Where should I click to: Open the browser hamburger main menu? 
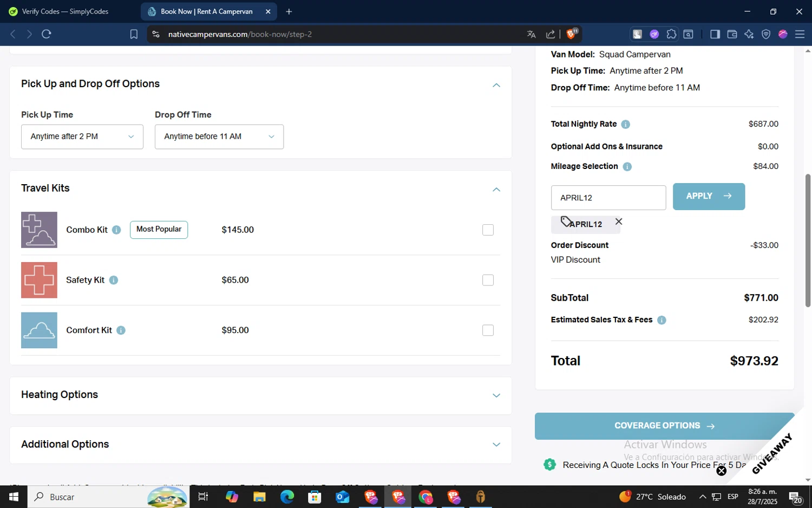pos(800,34)
